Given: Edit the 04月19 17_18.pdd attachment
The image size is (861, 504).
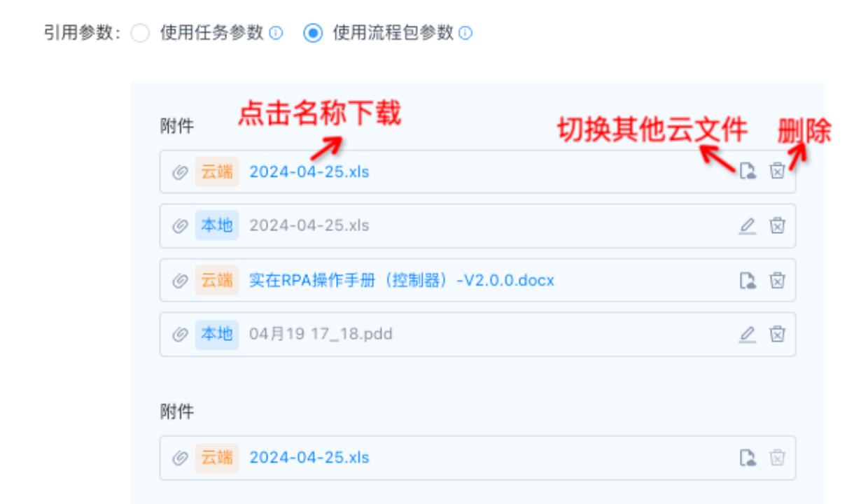Looking at the screenshot, I should coord(748,334).
